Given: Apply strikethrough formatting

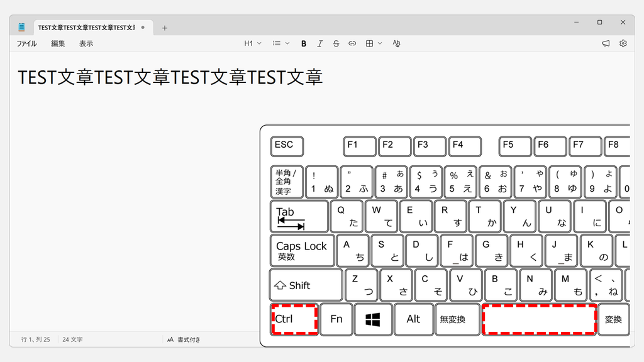Looking at the screenshot, I should point(336,43).
